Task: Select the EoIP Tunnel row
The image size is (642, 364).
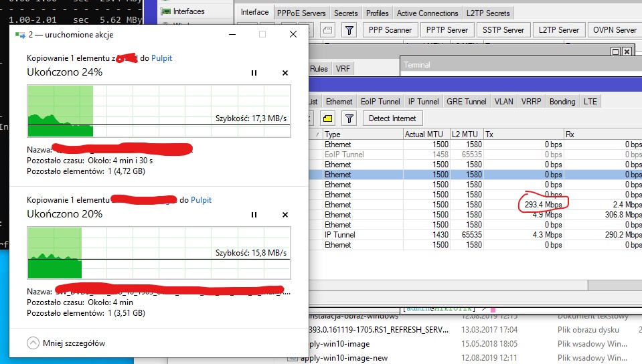Action: [475, 155]
